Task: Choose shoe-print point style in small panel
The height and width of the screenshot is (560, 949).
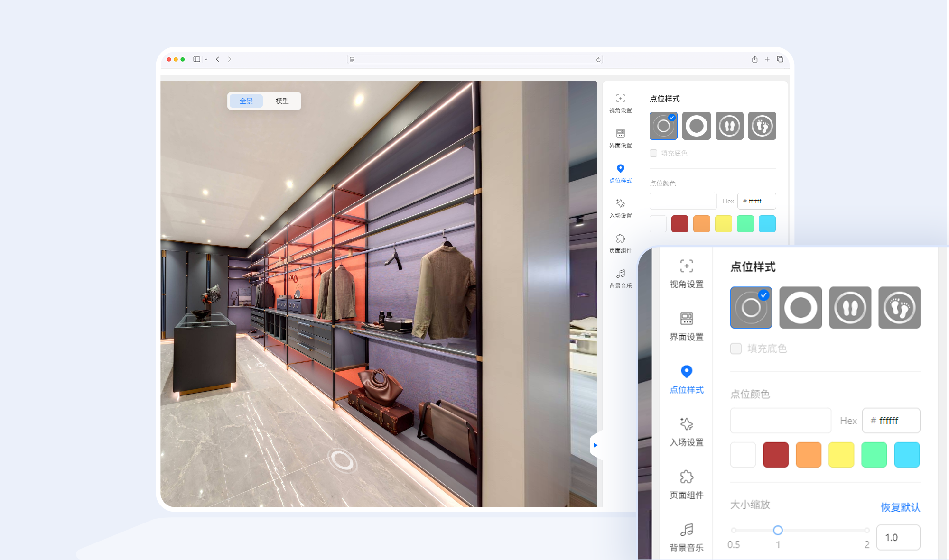Action: tap(729, 126)
